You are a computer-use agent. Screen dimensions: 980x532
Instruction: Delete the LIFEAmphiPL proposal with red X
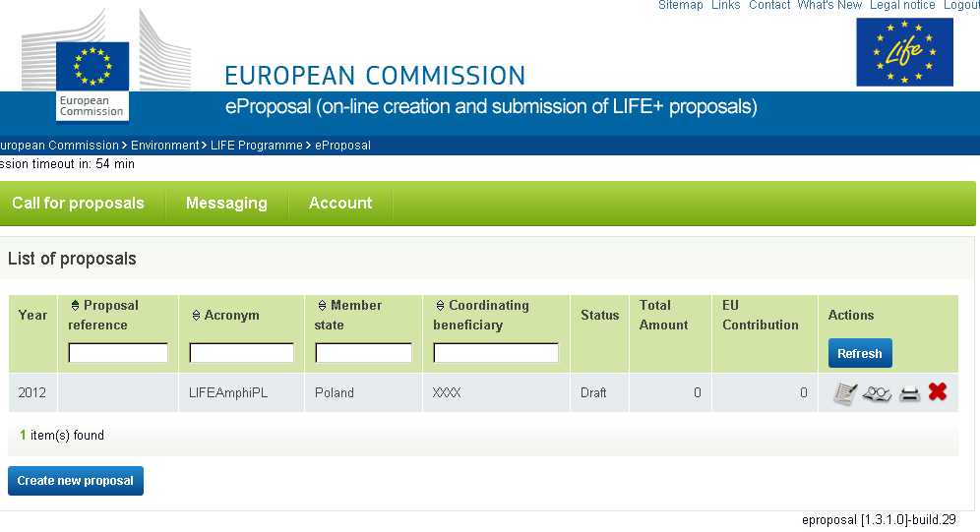click(938, 391)
